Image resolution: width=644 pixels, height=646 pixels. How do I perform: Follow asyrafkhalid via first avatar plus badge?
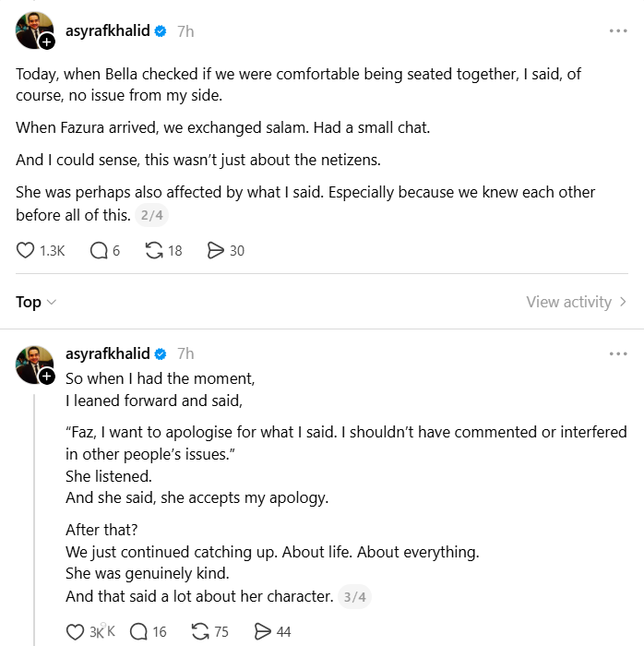[x=47, y=42]
